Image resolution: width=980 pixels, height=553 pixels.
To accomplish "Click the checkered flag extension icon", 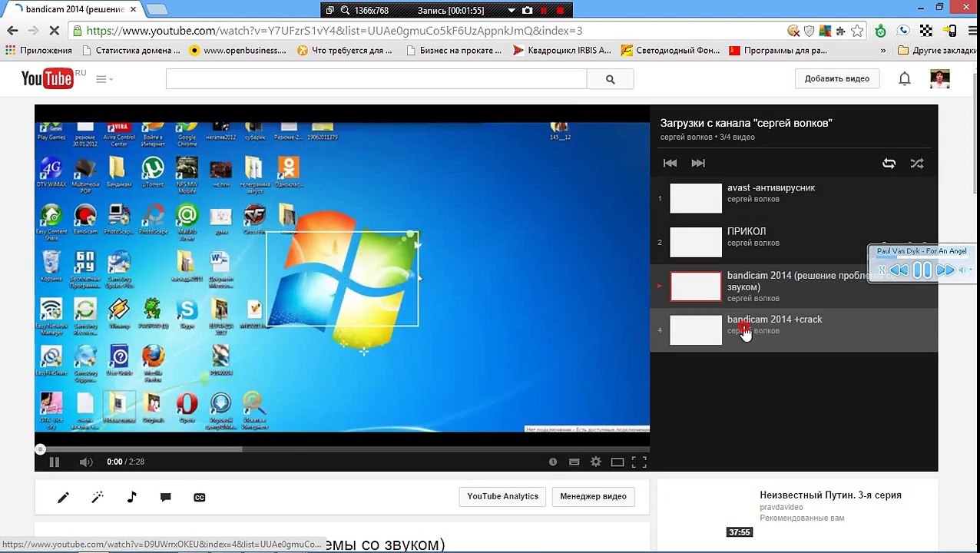I will (x=926, y=31).
